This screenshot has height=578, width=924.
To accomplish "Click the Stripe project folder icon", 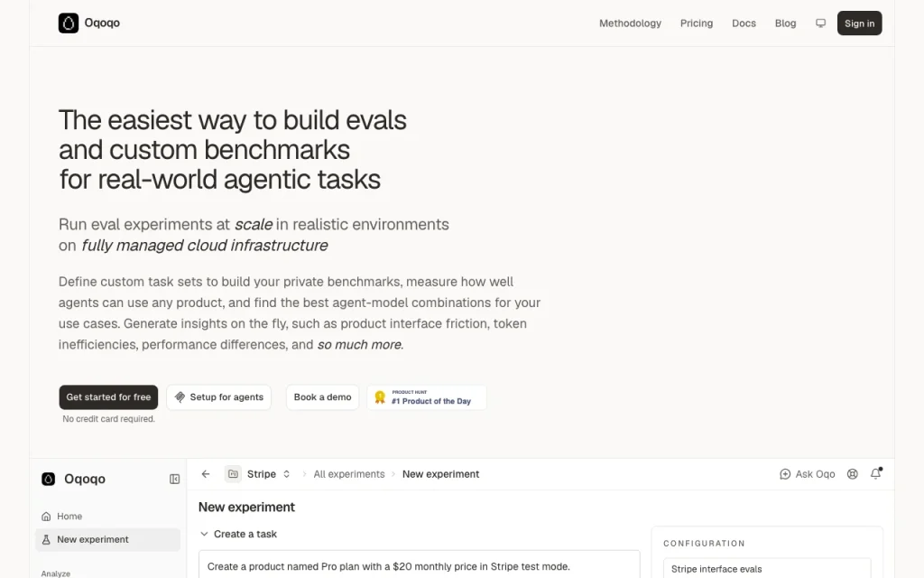I will tap(234, 474).
